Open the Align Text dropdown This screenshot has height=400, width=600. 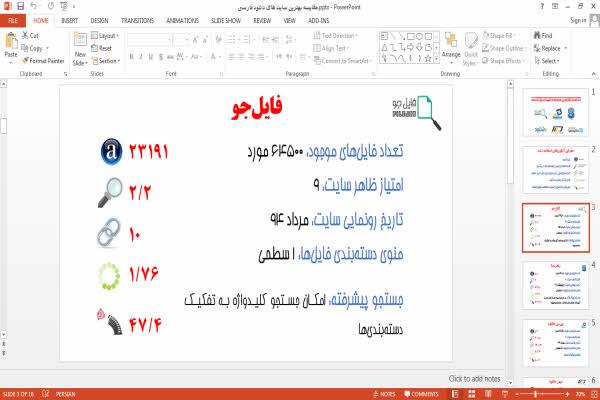click(330, 48)
